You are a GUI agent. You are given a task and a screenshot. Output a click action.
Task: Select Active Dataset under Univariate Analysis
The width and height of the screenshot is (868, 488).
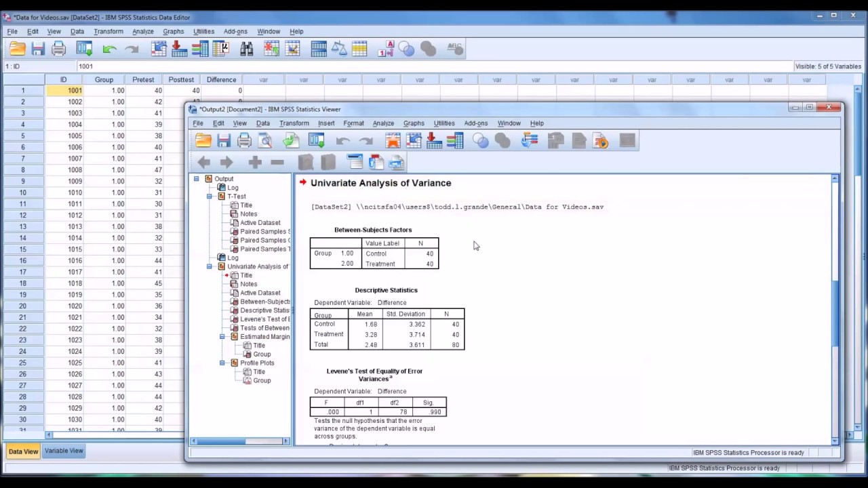coord(260,293)
